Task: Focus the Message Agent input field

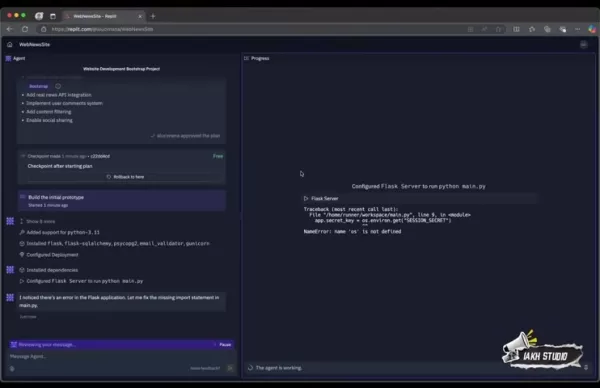Action: (x=122, y=356)
